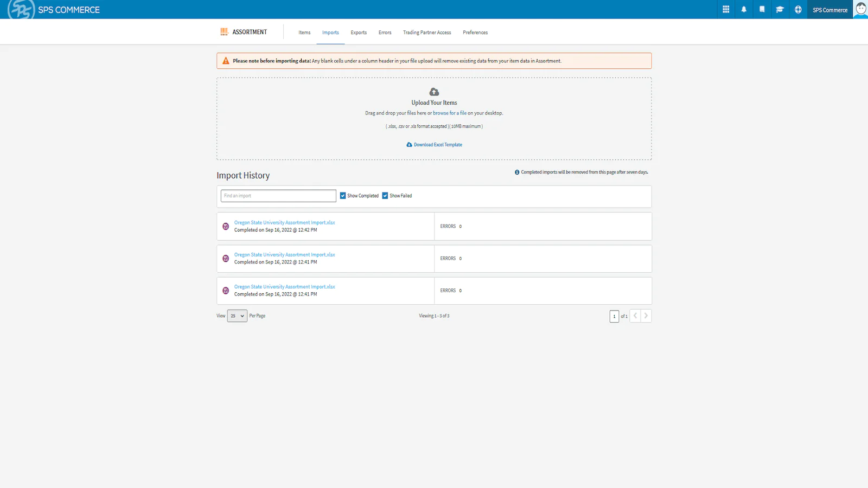This screenshot has height=488, width=868.
Task: Click the SPS Commerce logo
Action: [54, 10]
